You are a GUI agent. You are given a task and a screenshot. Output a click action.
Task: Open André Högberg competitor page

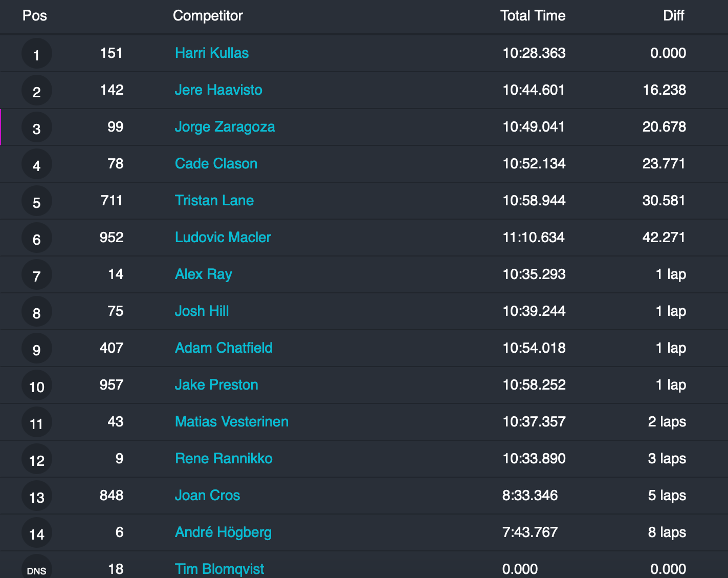pyautogui.click(x=223, y=532)
